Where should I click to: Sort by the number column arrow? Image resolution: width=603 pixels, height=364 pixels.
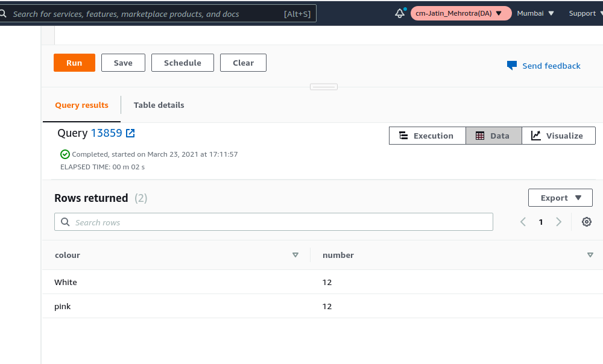click(590, 255)
